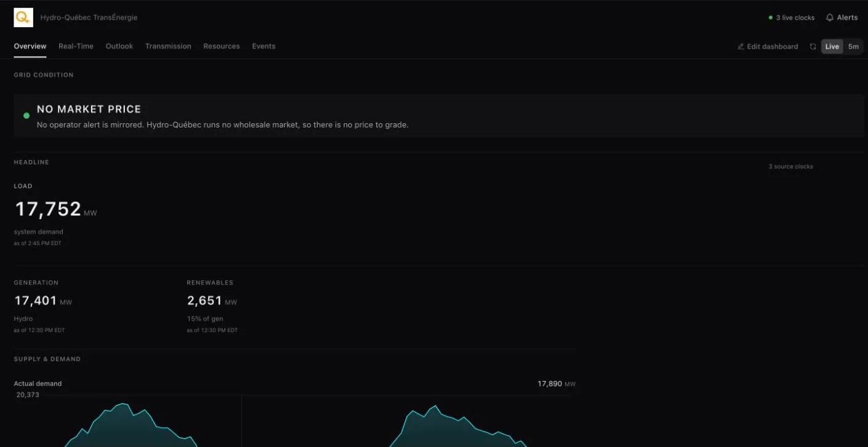Viewport: 868px width, 447px height.
Task: Open the 3 live clocks indicator
Action: coord(792,18)
